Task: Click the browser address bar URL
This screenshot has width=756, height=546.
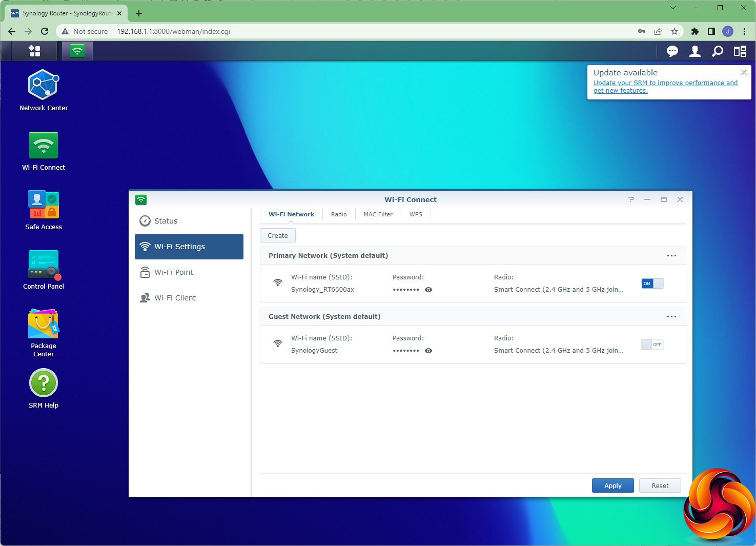Action: click(173, 31)
